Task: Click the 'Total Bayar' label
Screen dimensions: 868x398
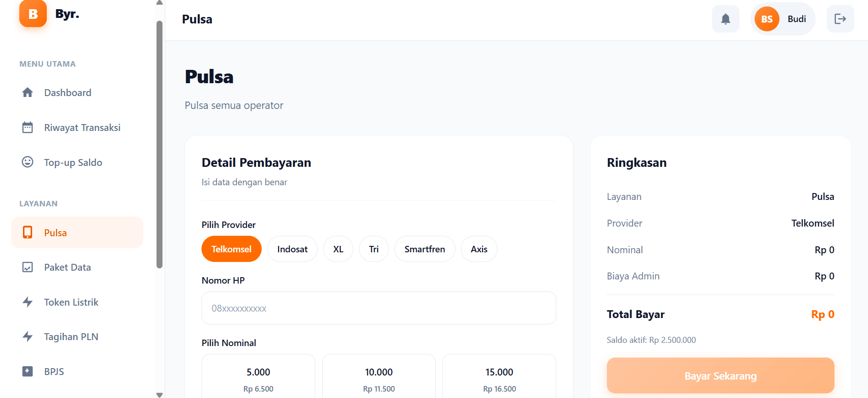Action: pyautogui.click(x=636, y=314)
